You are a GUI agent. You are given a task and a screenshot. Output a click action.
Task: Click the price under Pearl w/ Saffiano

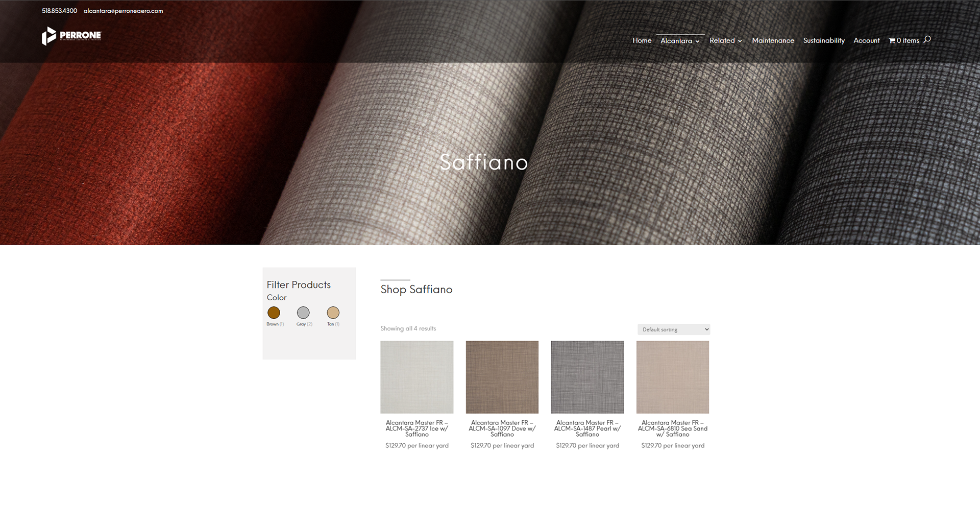pyautogui.click(x=587, y=445)
